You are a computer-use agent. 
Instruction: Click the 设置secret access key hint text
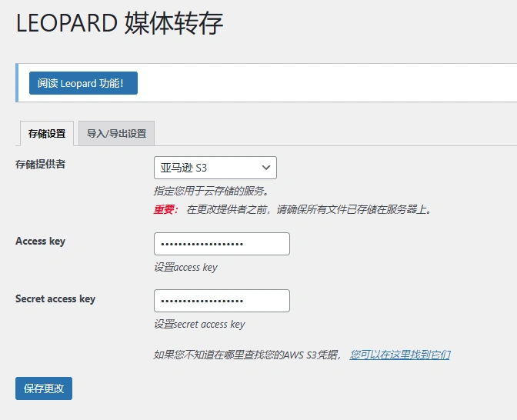pos(199,325)
